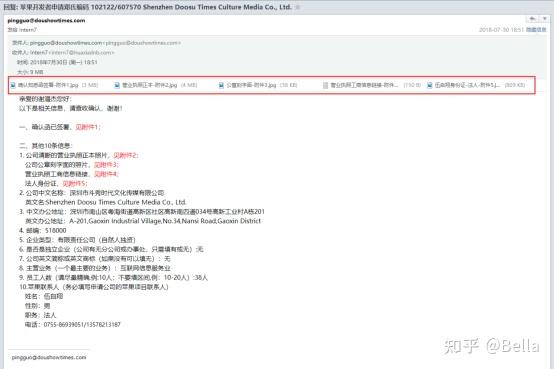Click the phone number line starting 0755
Image resolution: width=554 pixels, height=369 pixels.
pos(73,324)
